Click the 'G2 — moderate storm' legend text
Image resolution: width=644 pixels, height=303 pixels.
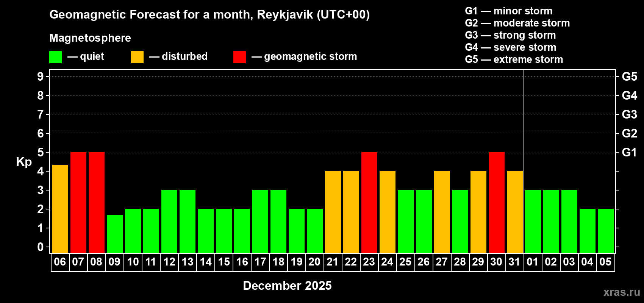[517, 23]
